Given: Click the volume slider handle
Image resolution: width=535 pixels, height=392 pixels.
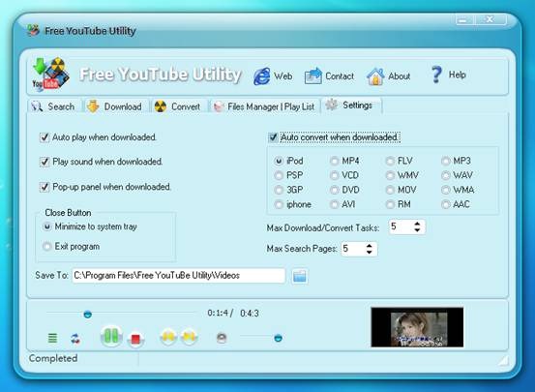Looking at the screenshot, I should pyautogui.click(x=278, y=338).
